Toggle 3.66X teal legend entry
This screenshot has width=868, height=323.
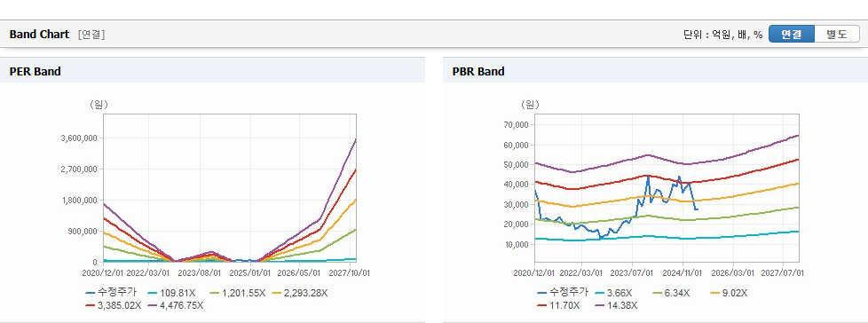pos(614,293)
